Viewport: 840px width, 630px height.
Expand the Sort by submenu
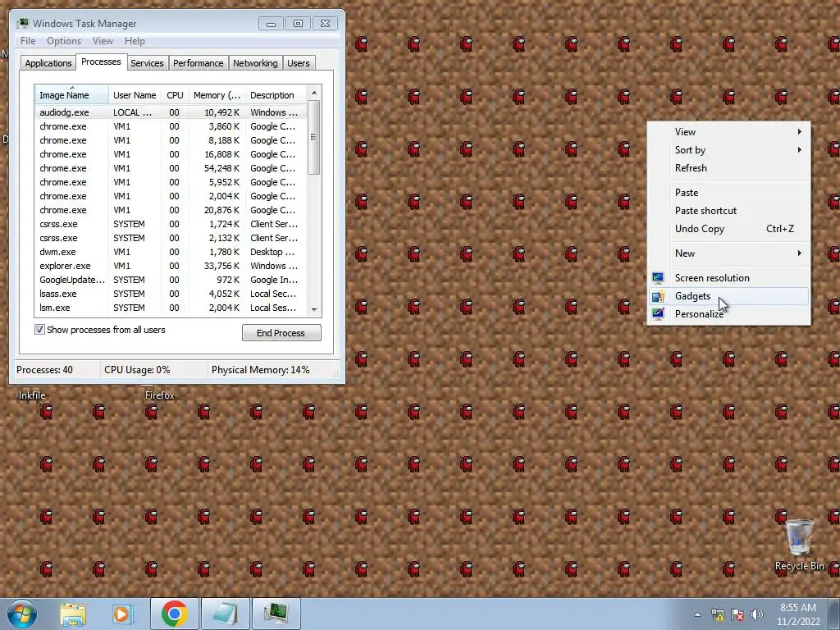pos(729,150)
